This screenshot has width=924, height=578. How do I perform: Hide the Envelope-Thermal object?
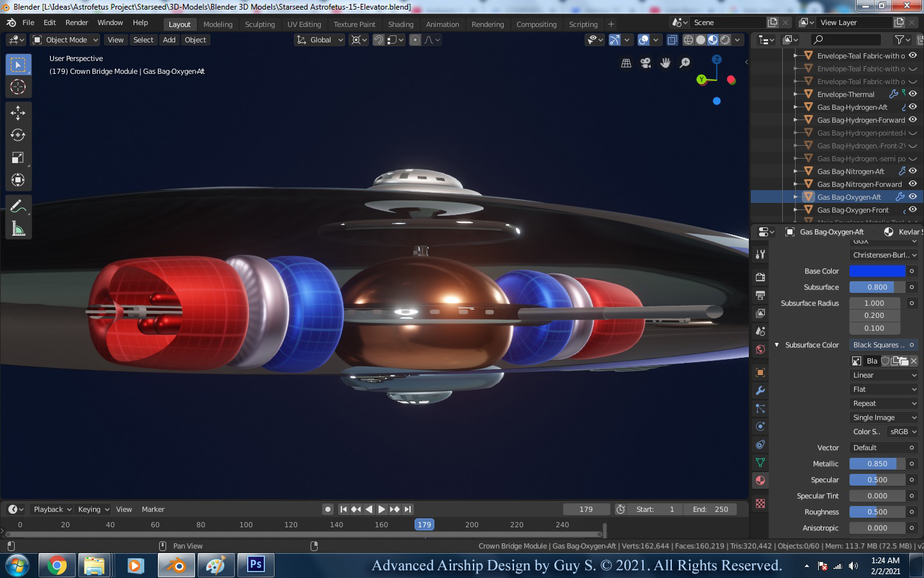pyautogui.click(x=912, y=94)
